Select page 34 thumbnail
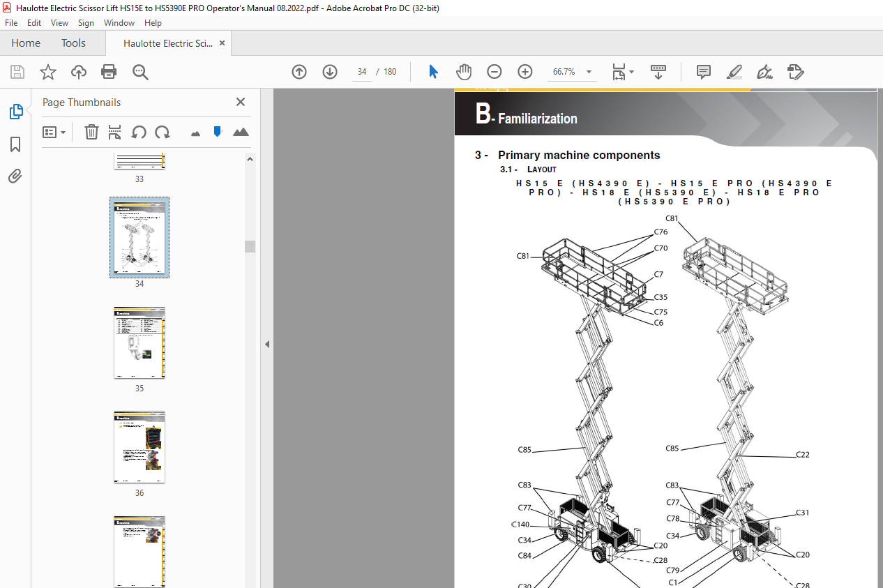 pyautogui.click(x=139, y=237)
